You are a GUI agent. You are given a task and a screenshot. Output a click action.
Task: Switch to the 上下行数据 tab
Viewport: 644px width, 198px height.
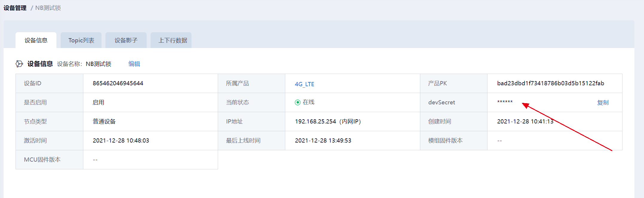point(173,40)
